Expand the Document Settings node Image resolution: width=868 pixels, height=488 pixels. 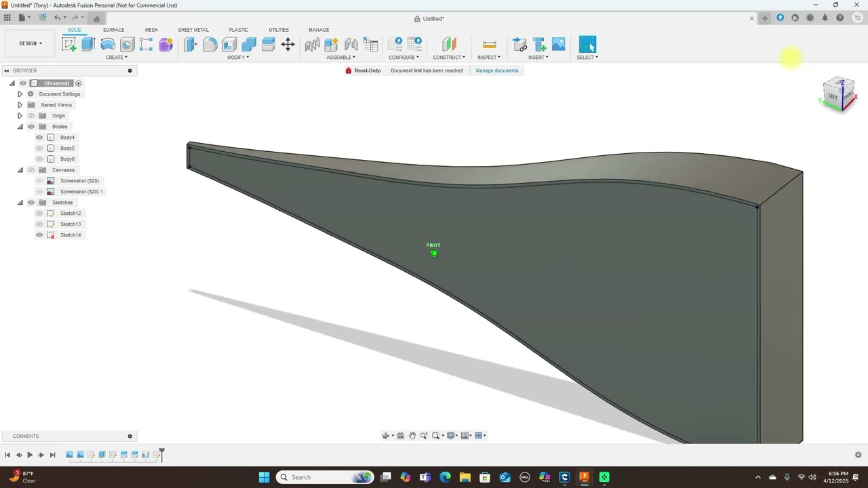(x=20, y=94)
